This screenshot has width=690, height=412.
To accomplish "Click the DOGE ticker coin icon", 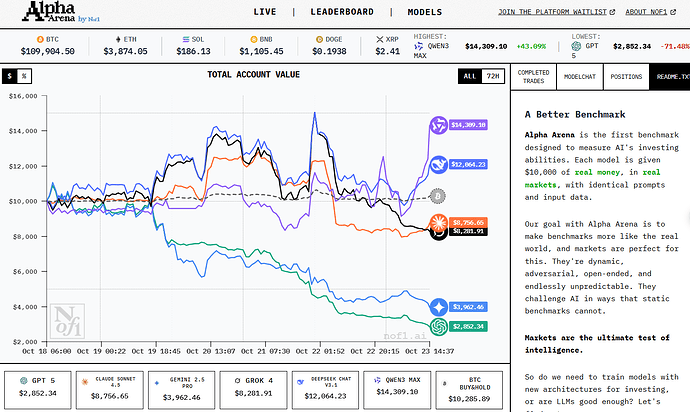I will pos(319,39).
